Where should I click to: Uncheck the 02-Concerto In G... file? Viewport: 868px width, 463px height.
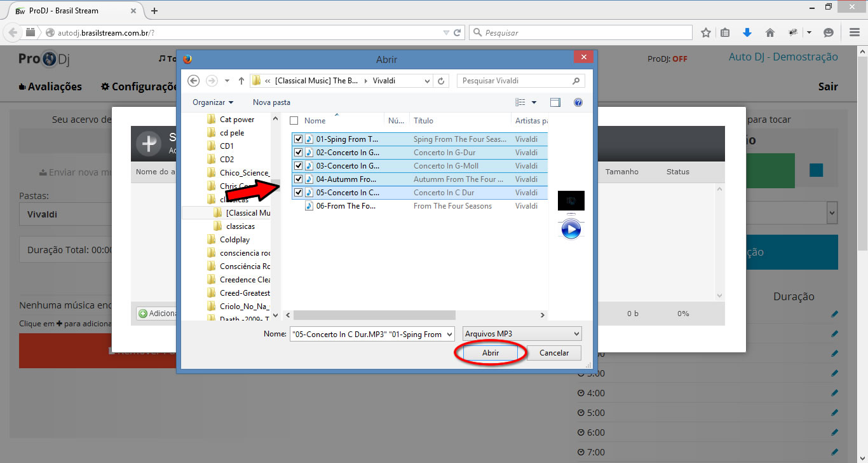(299, 153)
